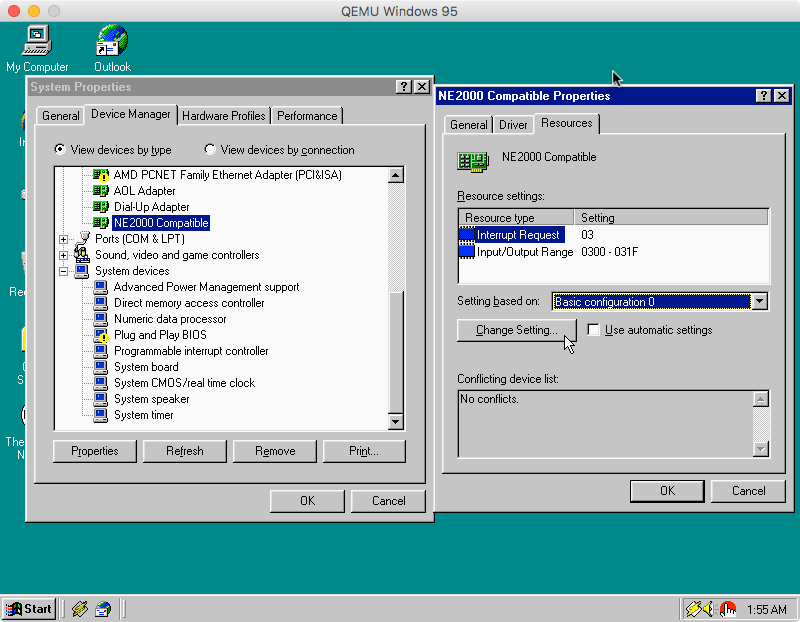
Task: Click Sound, video and game controllers icon
Action: tap(82, 254)
